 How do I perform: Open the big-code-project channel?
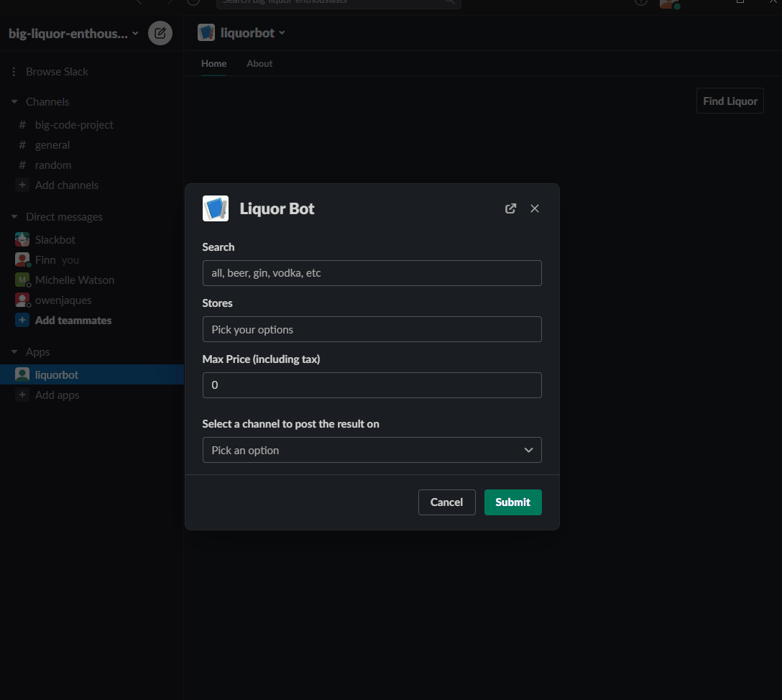74,124
